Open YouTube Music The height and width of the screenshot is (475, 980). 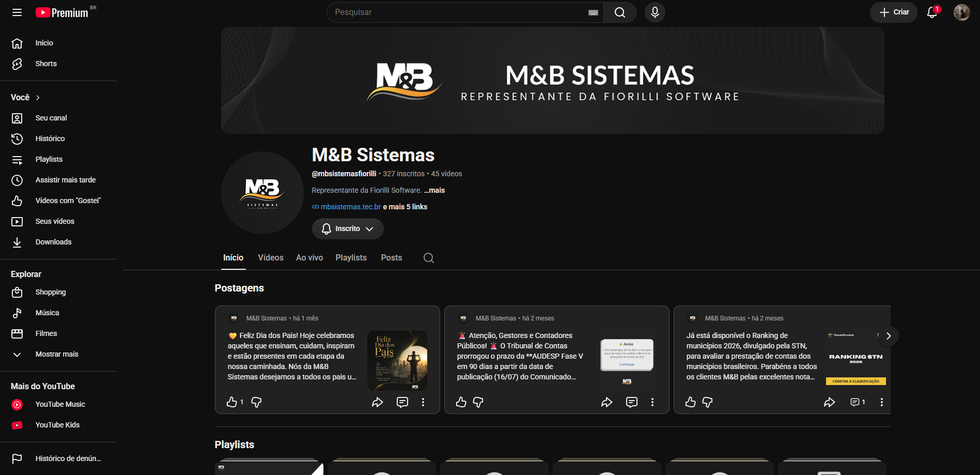pyautogui.click(x=58, y=404)
